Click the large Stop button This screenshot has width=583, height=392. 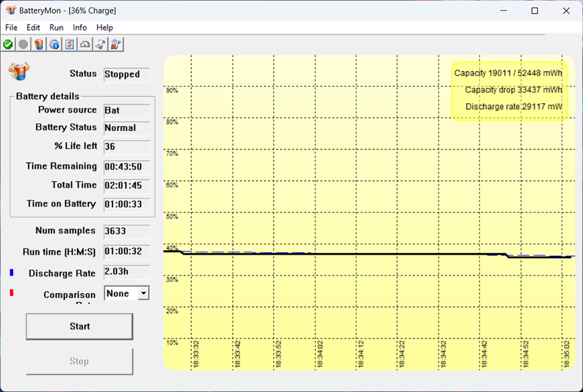(x=79, y=361)
